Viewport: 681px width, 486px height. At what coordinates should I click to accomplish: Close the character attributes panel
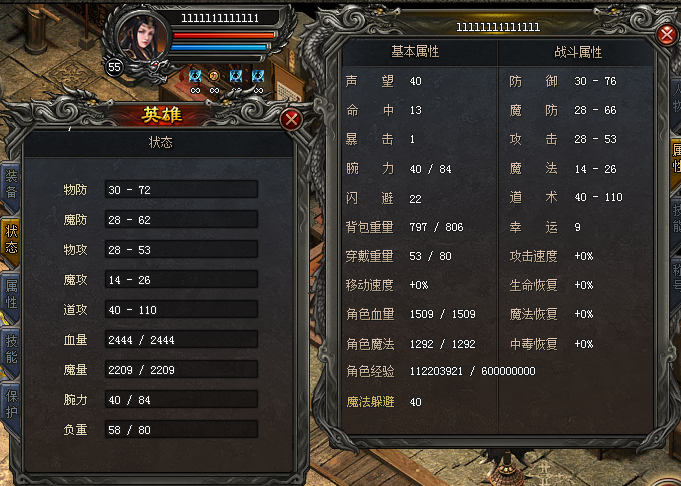point(667,34)
